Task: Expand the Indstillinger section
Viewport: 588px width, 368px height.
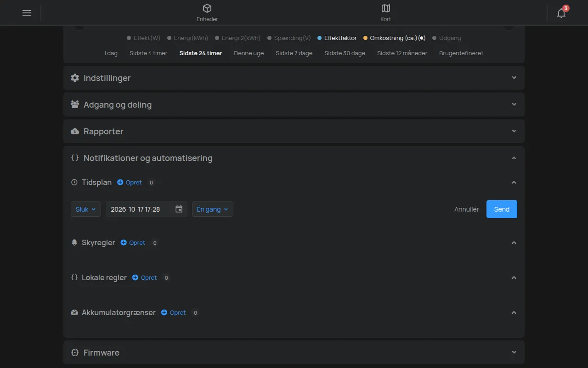Action: [x=294, y=78]
